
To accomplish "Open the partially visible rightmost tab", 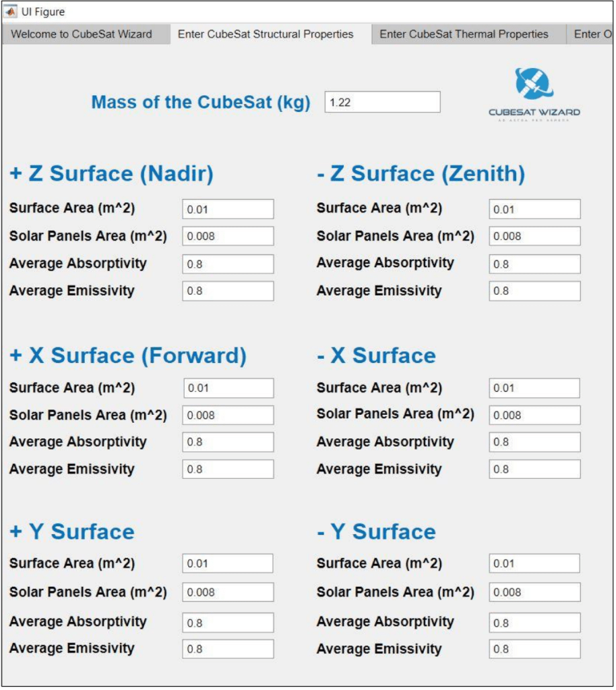I will point(592,34).
